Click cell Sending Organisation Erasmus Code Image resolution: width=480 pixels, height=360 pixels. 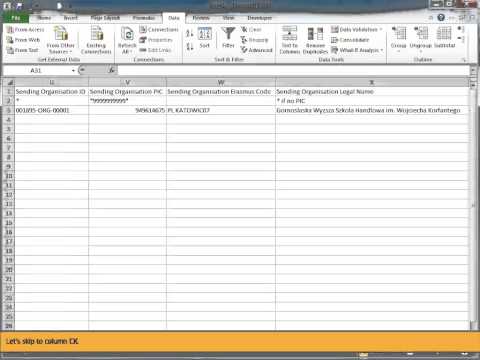tap(221, 91)
